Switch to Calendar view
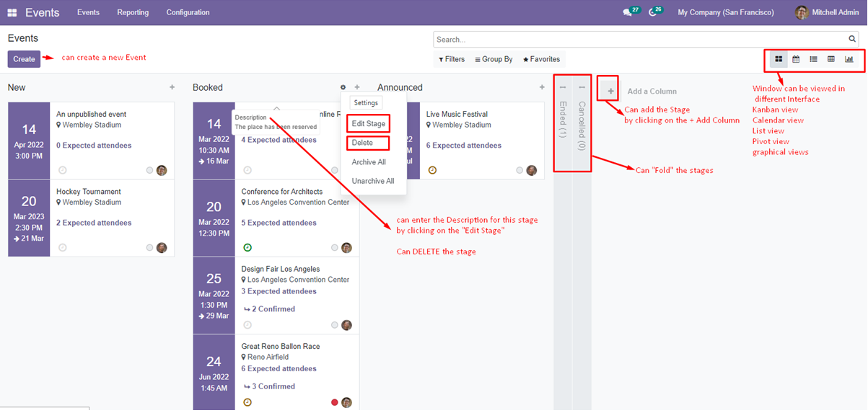This screenshot has height=413, width=868. coord(796,59)
